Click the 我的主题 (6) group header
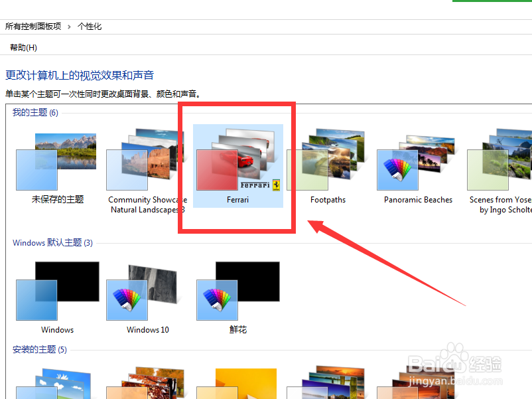Image resolution: width=532 pixels, height=399 pixels. click(35, 112)
